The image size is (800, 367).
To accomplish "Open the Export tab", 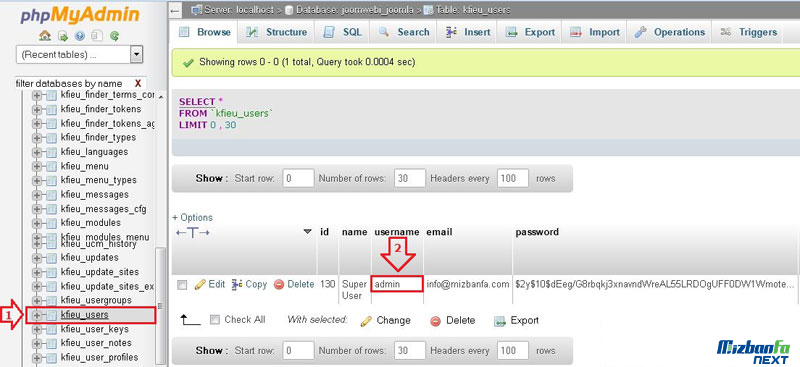I will click(x=530, y=32).
